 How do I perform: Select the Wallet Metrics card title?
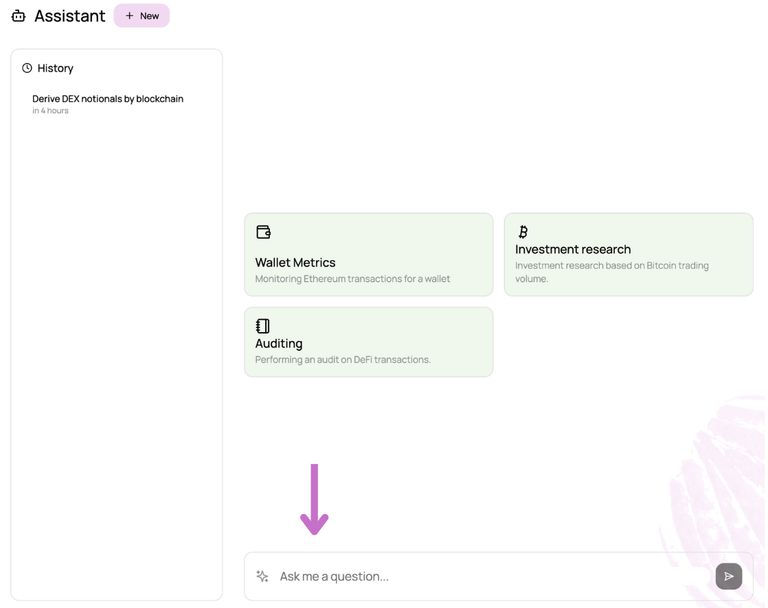click(295, 263)
